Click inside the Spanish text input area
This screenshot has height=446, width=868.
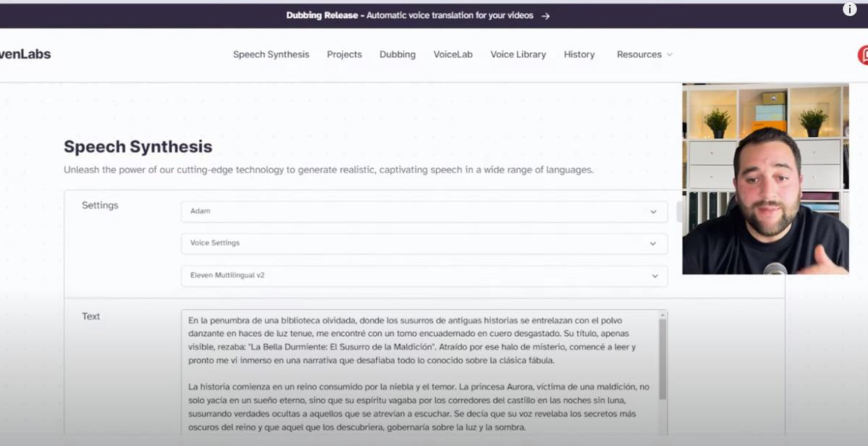pyautogui.click(x=420, y=376)
